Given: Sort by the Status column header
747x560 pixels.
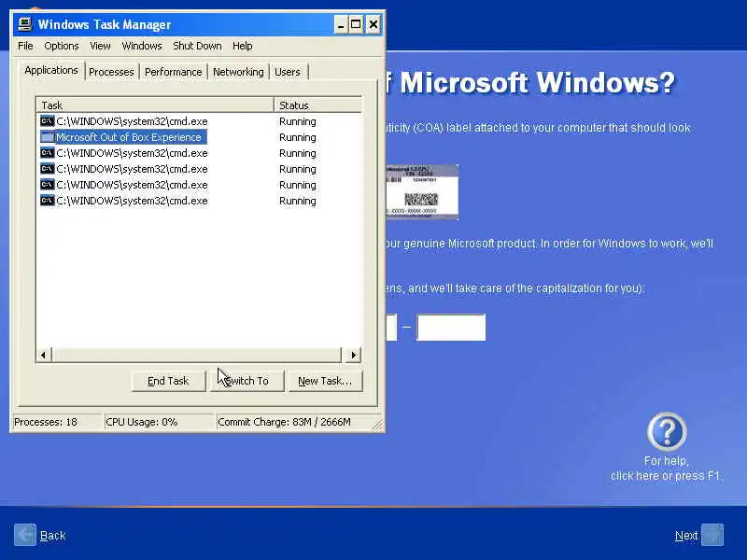Looking at the screenshot, I should click(317, 105).
